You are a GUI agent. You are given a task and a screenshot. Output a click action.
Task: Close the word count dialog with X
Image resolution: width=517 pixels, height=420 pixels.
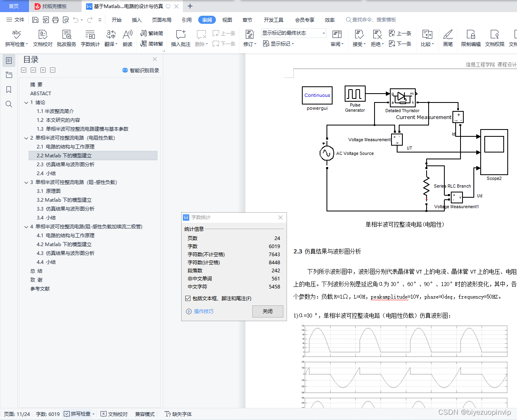(280, 217)
